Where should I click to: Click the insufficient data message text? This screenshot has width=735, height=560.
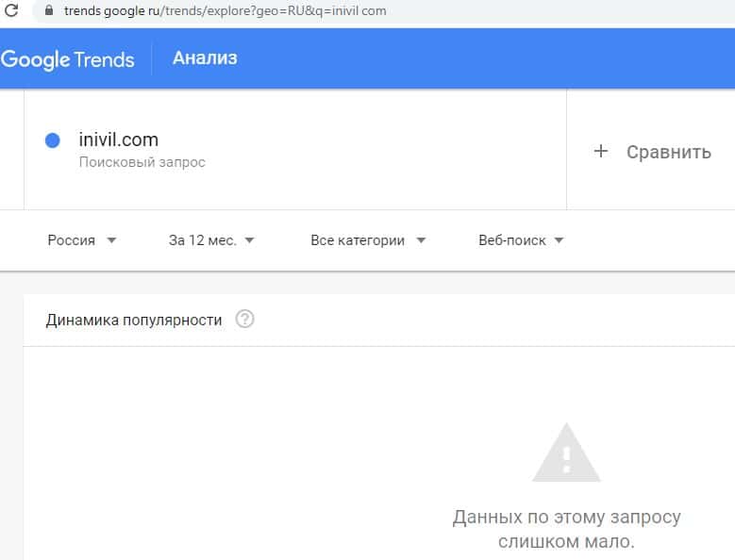(566, 530)
